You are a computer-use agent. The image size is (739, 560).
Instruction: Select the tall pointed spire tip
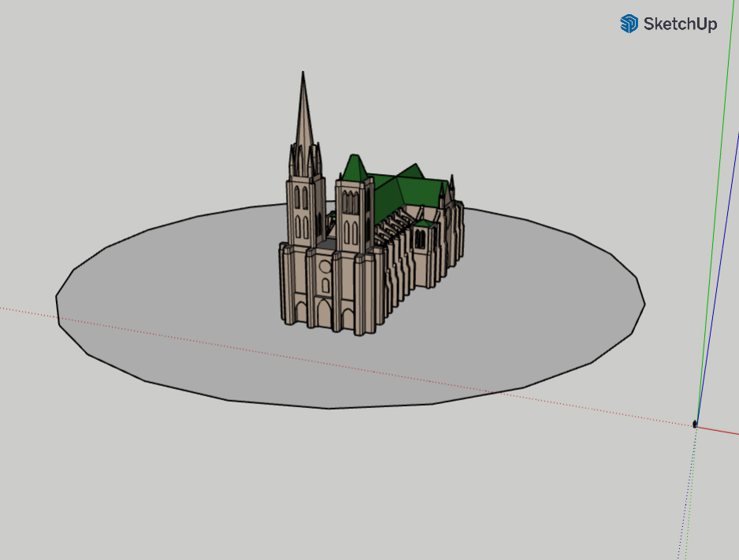tap(303, 79)
